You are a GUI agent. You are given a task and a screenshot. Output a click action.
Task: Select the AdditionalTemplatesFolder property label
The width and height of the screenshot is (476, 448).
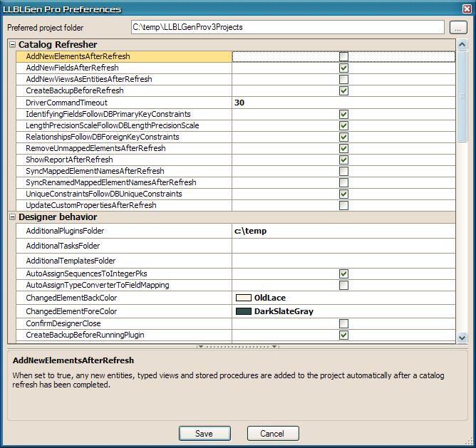pyautogui.click(x=71, y=261)
